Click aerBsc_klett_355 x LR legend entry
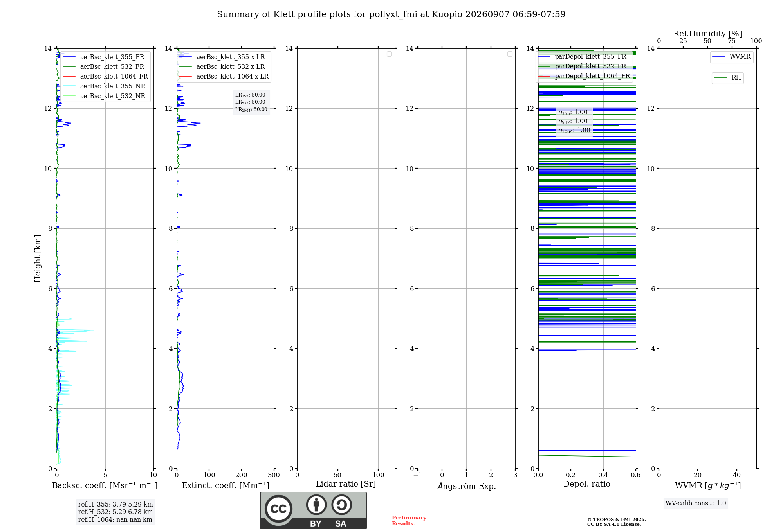This screenshot has height=532, width=783. (x=224, y=57)
